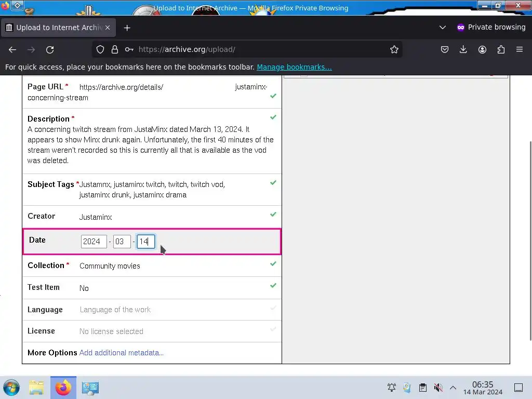Viewport: 532px width, 399px height.
Task: Open Manage bookmarks link
Action: click(294, 67)
